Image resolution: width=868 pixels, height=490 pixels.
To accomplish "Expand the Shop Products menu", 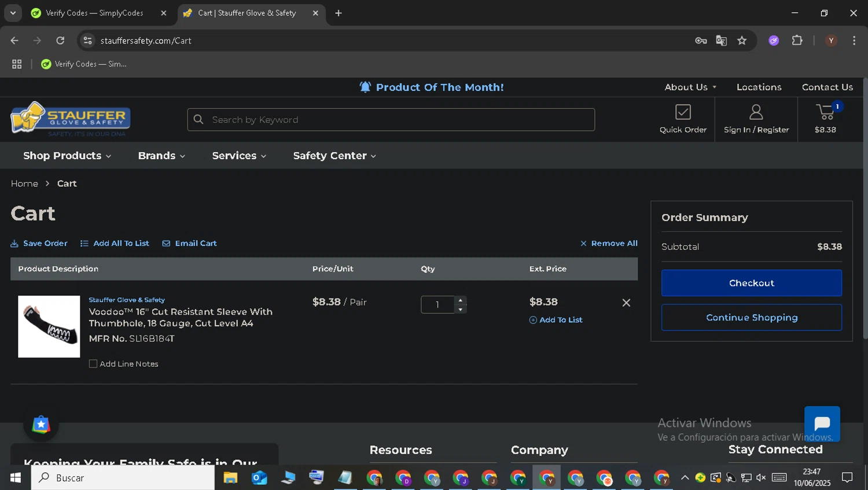I will (67, 156).
